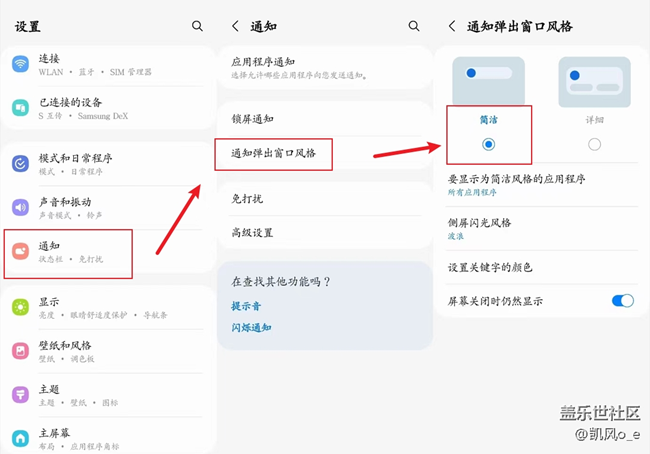
Task: Tap the 壁纸和风格 picture icon
Action: [20, 351]
